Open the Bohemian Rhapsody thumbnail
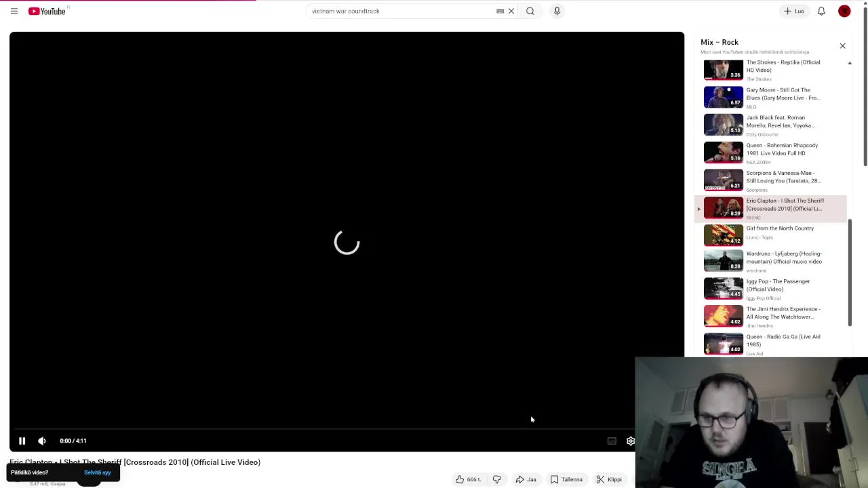This screenshot has height=488, width=868. 723,153
